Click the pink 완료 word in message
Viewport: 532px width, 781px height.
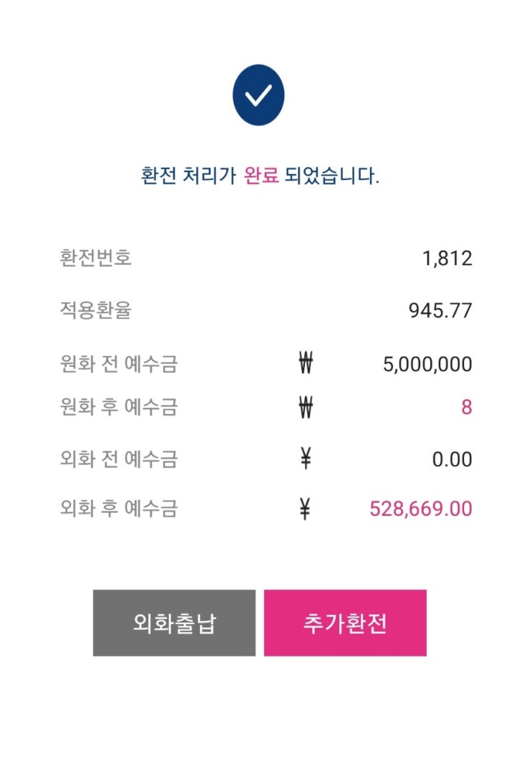(x=261, y=176)
